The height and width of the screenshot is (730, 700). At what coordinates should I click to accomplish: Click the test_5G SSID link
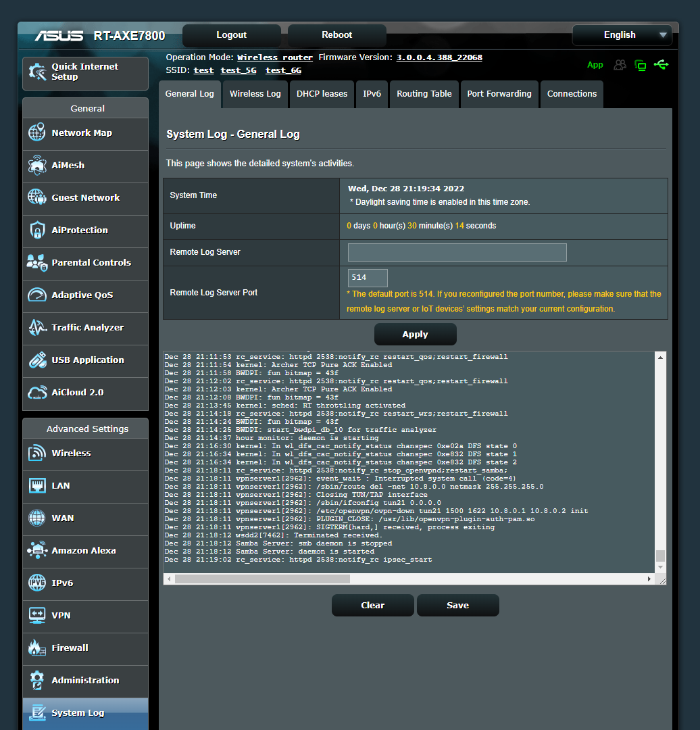click(x=239, y=70)
